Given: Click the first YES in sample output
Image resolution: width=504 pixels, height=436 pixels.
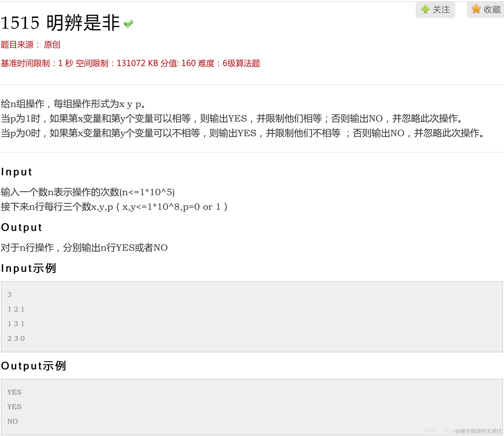Looking at the screenshot, I should (14, 392).
